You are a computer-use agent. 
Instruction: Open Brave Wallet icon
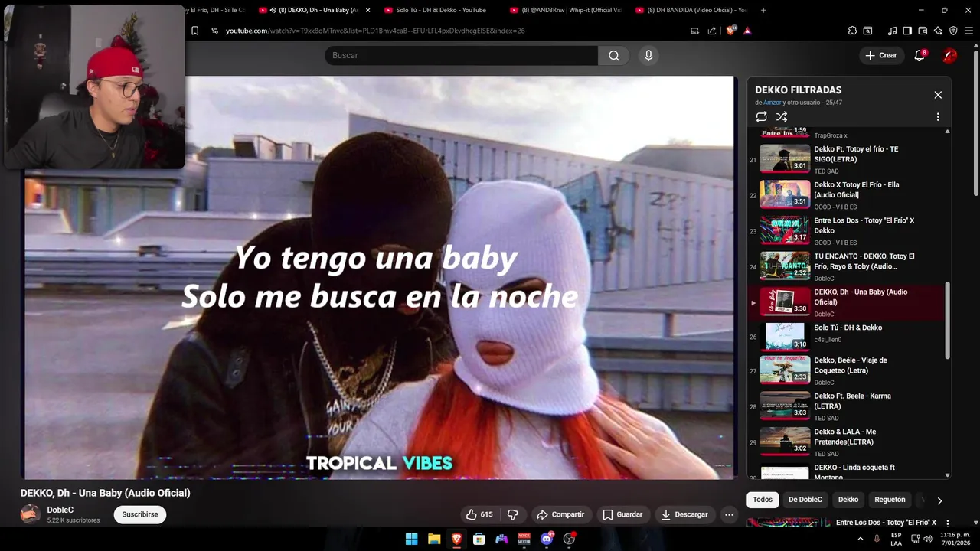coord(923,31)
